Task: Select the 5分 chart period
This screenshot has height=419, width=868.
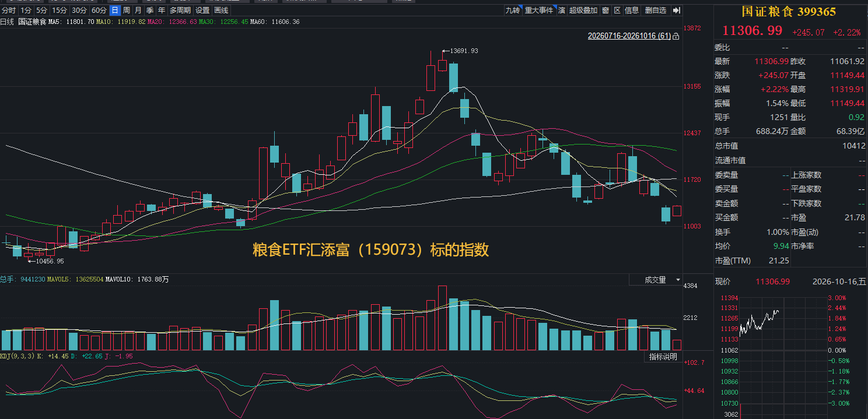Action: (x=41, y=10)
